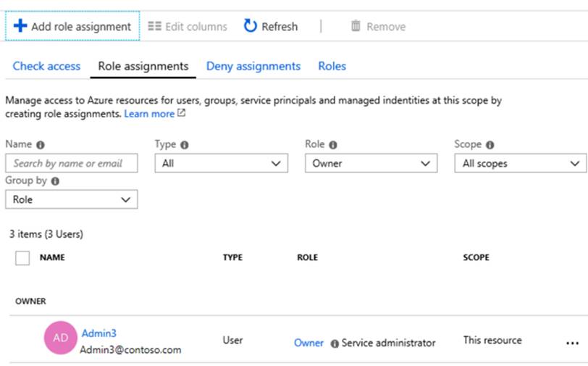Switch to the Check access tab
588x366 pixels.
[46, 66]
